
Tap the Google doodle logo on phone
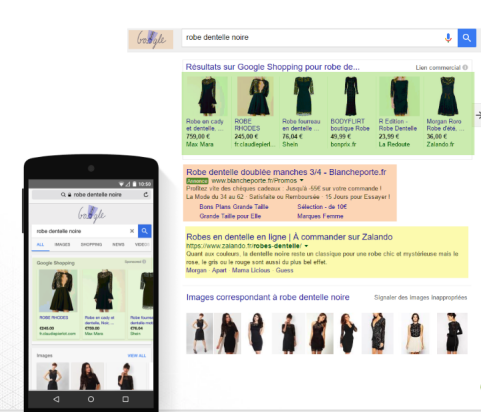tap(91, 214)
